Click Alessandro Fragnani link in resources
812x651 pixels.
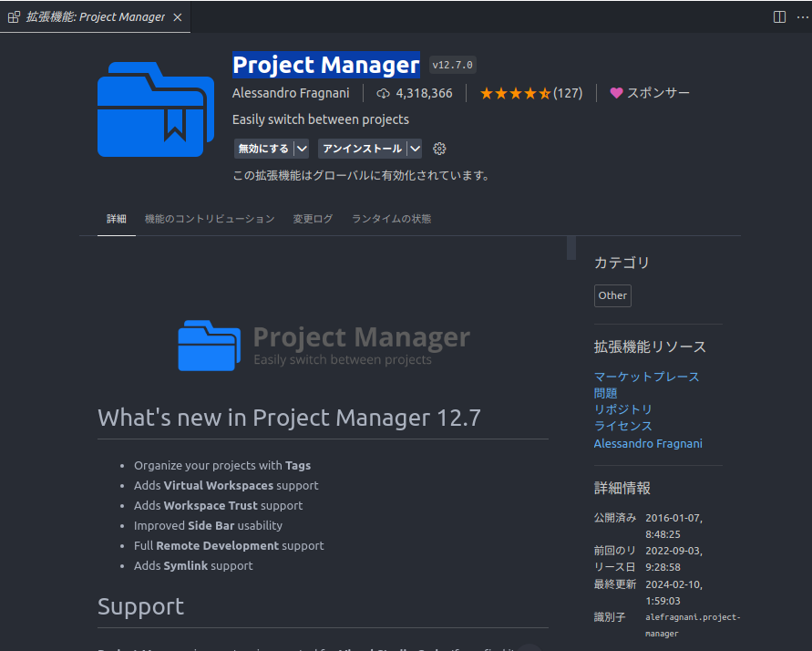click(648, 444)
